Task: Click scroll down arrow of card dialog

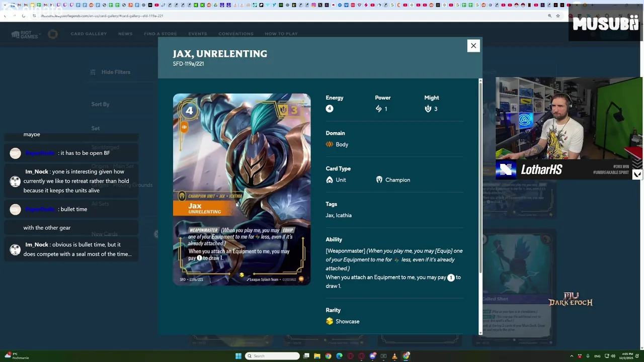Action: click(480, 332)
